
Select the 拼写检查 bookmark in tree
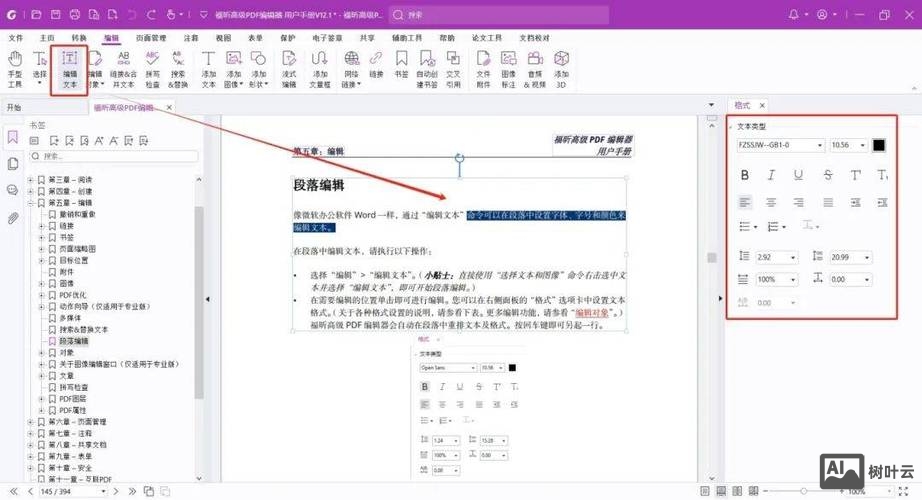(74, 387)
